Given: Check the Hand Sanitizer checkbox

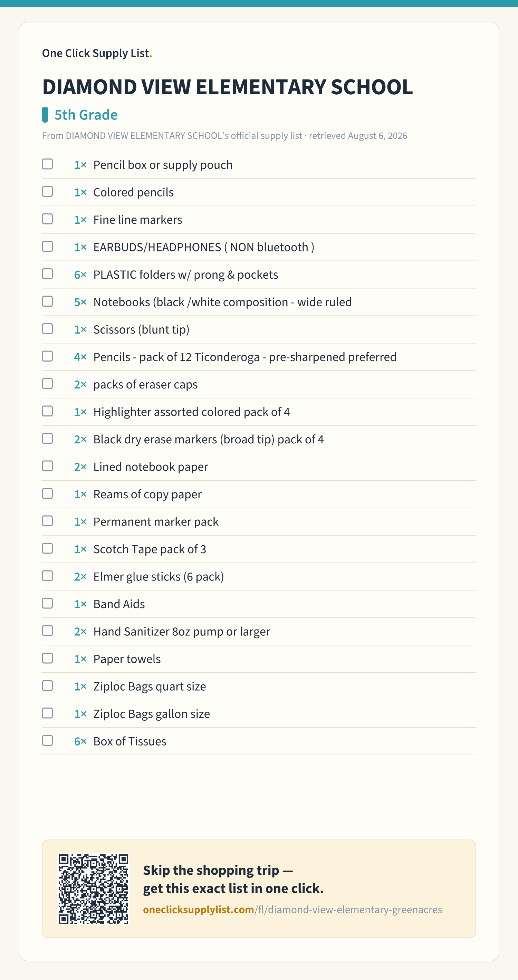Looking at the screenshot, I should point(48,631).
